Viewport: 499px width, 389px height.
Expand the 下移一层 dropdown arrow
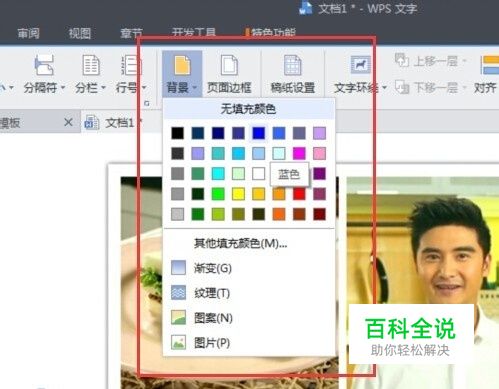[464, 88]
